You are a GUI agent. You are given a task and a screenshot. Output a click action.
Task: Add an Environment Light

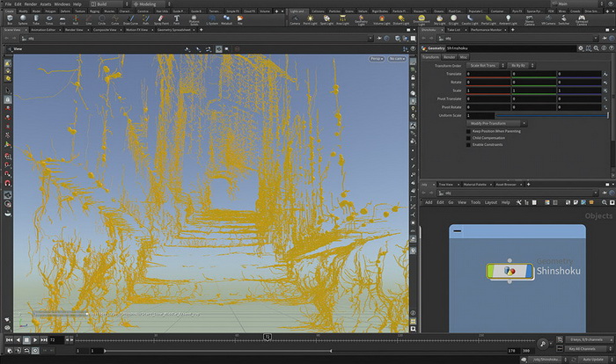pyautogui.click(x=422, y=20)
